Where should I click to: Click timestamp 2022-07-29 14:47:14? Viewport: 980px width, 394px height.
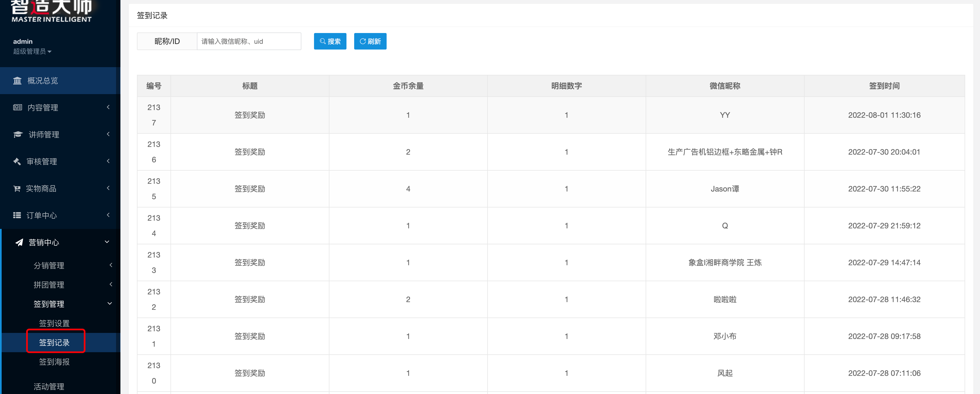tap(884, 263)
